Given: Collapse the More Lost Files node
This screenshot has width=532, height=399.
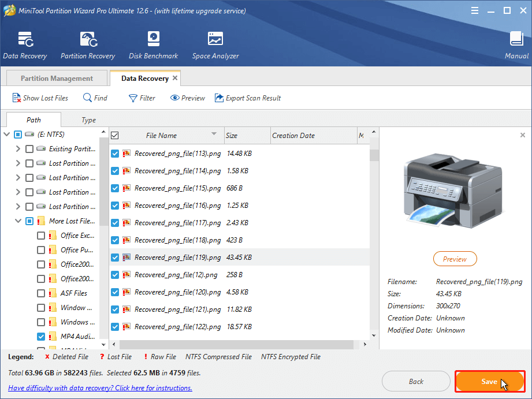Looking at the screenshot, I should pyautogui.click(x=19, y=221).
